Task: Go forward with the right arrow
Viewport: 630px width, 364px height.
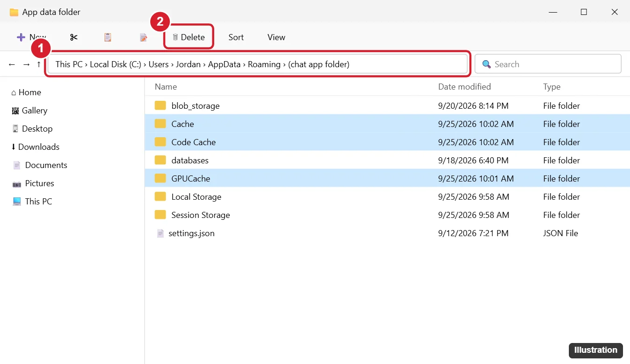Action: tap(27, 64)
